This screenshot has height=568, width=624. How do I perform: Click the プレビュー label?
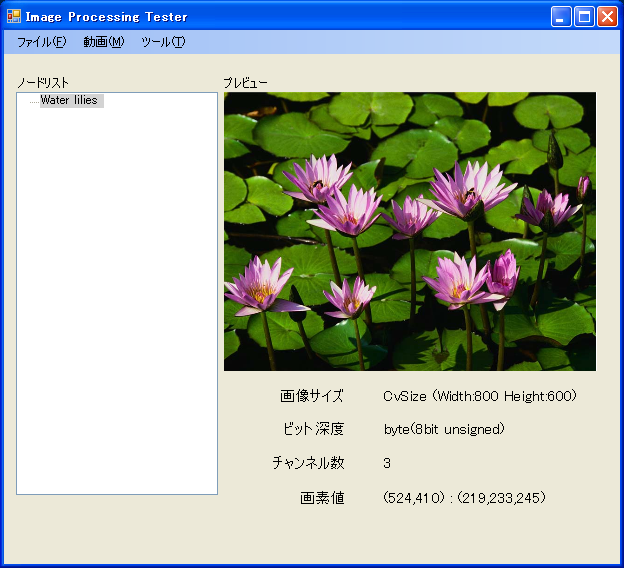tap(246, 83)
